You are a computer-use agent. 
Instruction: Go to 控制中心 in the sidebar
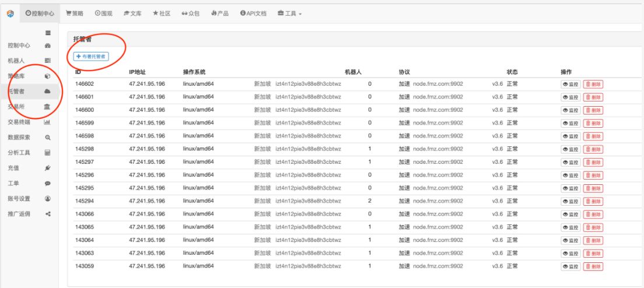(x=19, y=45)
